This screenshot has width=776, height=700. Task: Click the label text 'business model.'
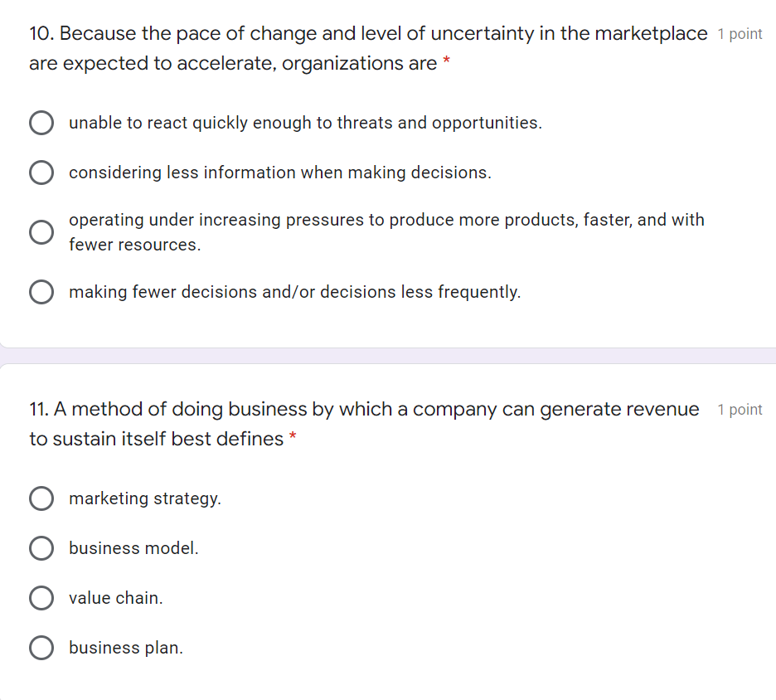(133, 548)
